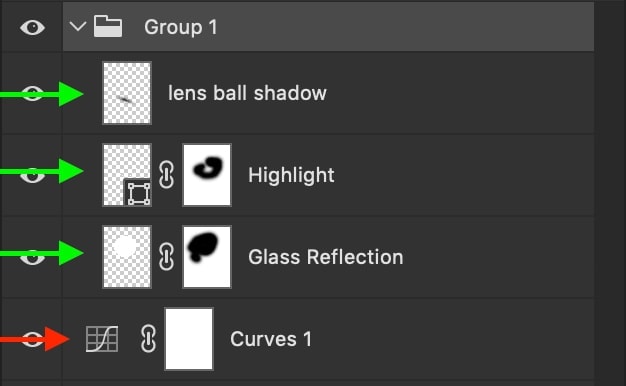Click the Group 1 folder icon
Image resolution: width=626 pixels, height=386 pixels.
[108, 26]
